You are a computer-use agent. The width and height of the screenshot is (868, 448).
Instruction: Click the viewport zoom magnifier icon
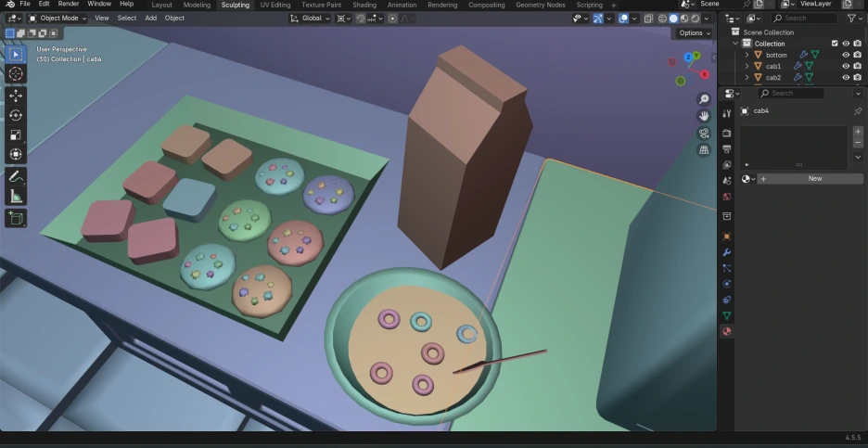click(704, 99)
